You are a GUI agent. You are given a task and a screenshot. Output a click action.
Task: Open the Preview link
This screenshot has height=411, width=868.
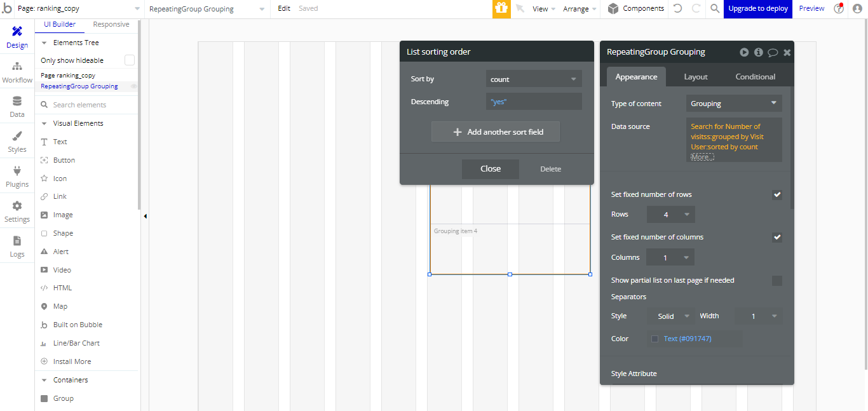tap(811, 9)
